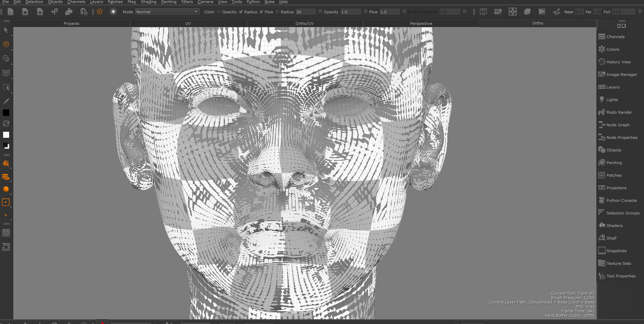Toggle the checkbox right of FoV field
Screen dimensions: 644x324
(x=640, y=12)
